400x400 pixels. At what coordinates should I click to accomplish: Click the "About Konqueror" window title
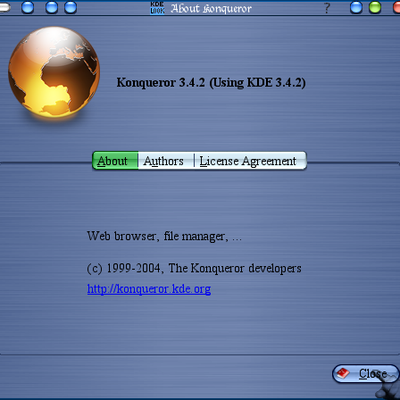pyautogui.click(x=211, y=8)
